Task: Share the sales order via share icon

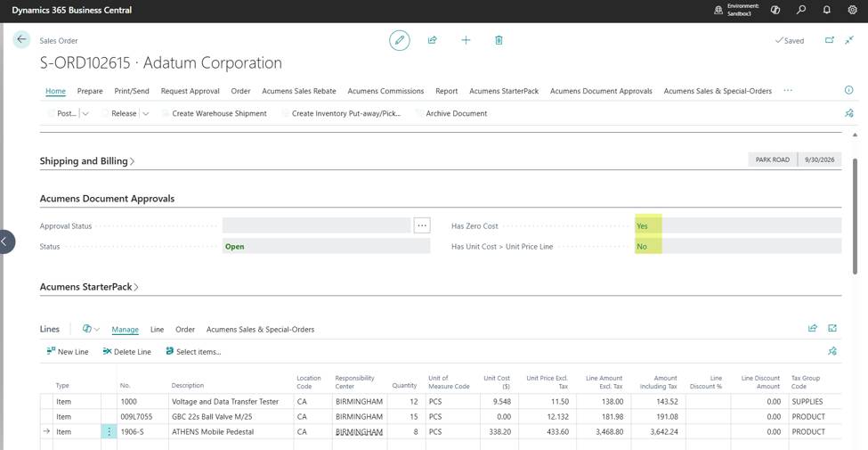Action: pyautogui.click(x=433, y=40)
